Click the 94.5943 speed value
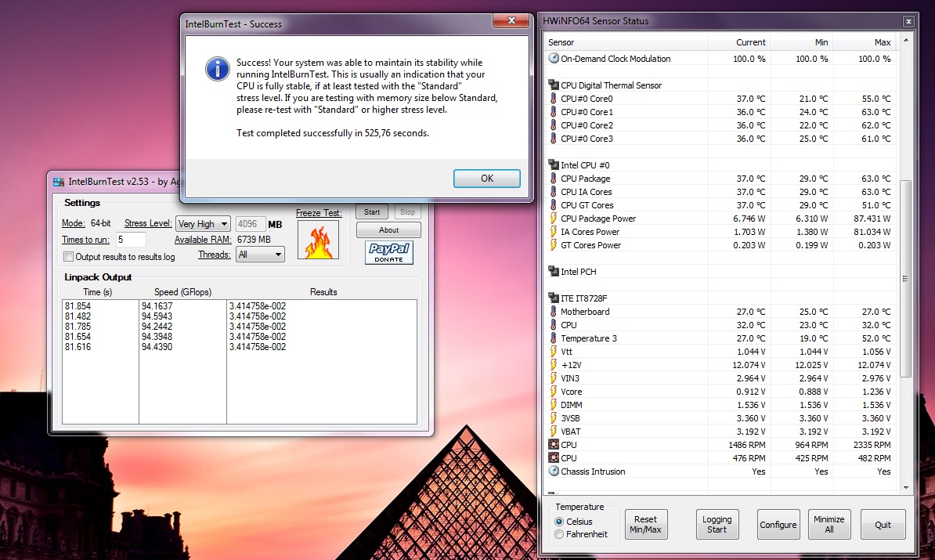This screenshot has width=935, height=560. coord(157,316)
